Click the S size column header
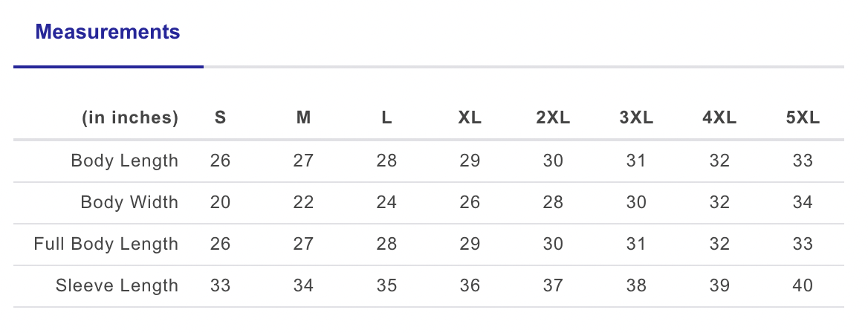Viewport: 868px width, 333px height. (220, 118)
